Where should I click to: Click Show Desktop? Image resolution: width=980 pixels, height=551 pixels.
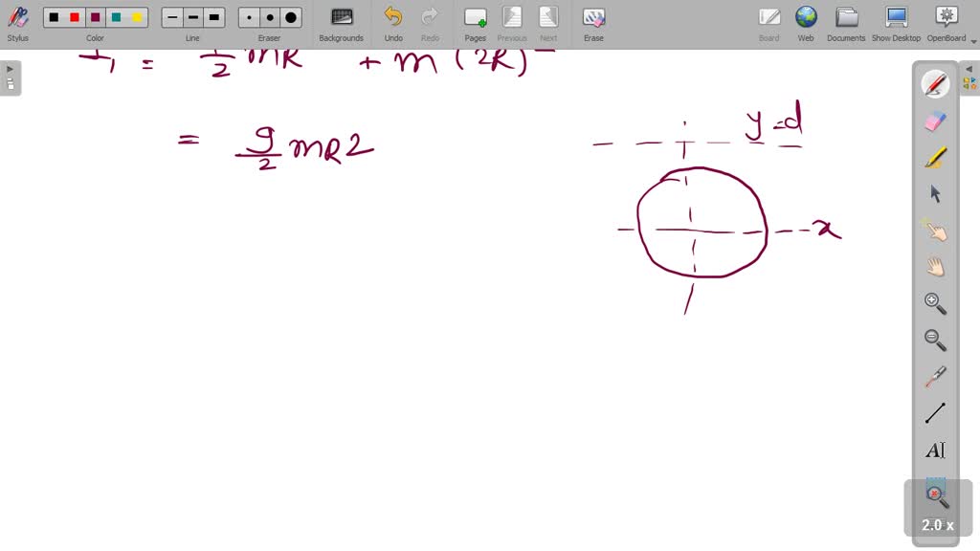click(896, 23)
